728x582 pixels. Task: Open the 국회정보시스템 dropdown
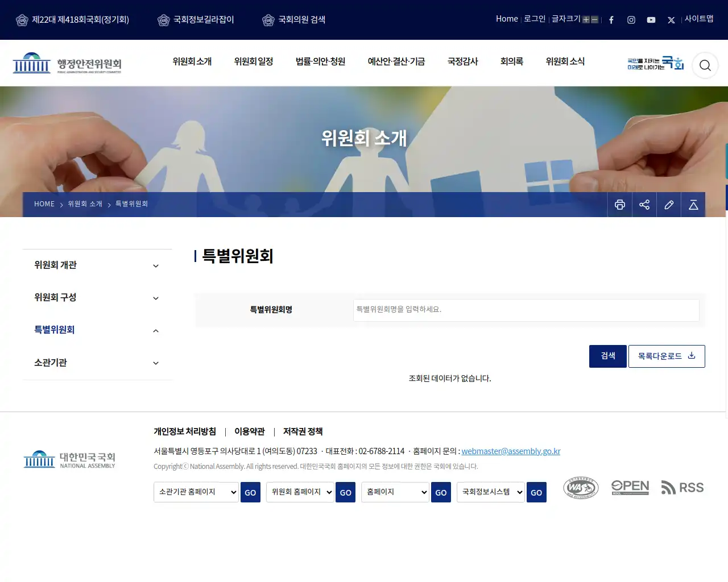(491, 492)
